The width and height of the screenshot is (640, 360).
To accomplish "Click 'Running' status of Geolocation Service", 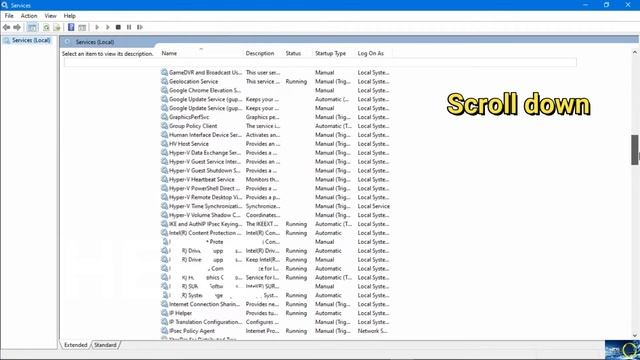I will pos(296,82).
